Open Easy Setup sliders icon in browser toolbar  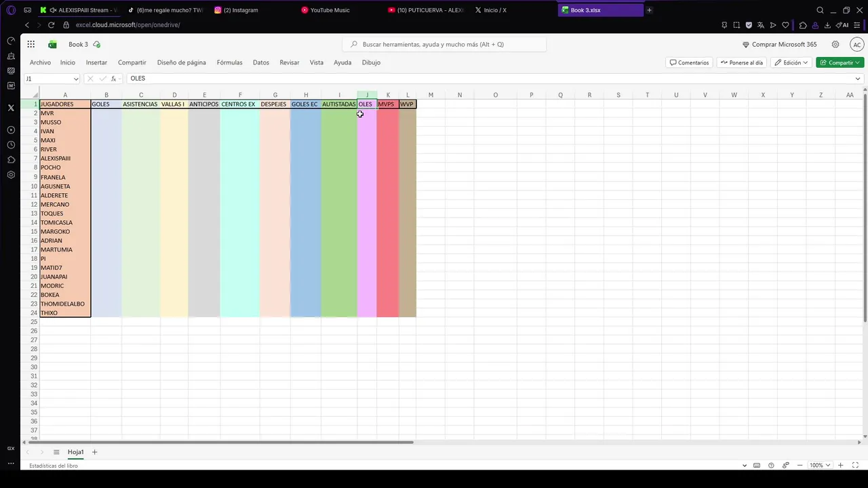coord(858,25)
